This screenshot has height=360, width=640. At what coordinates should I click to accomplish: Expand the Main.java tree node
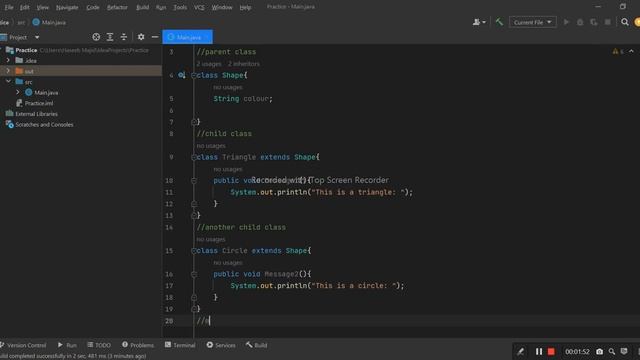tap(18, 92)
